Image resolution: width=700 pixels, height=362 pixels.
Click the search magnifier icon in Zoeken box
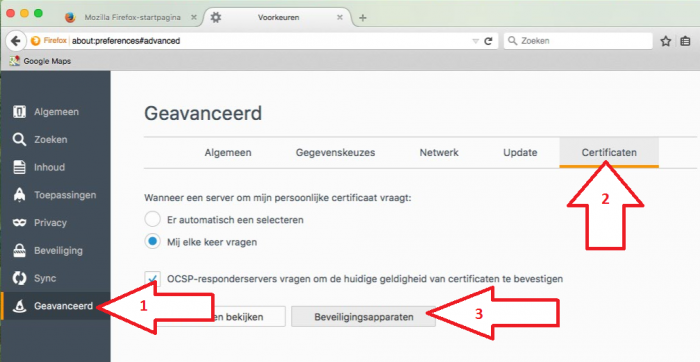pos(513,41)
